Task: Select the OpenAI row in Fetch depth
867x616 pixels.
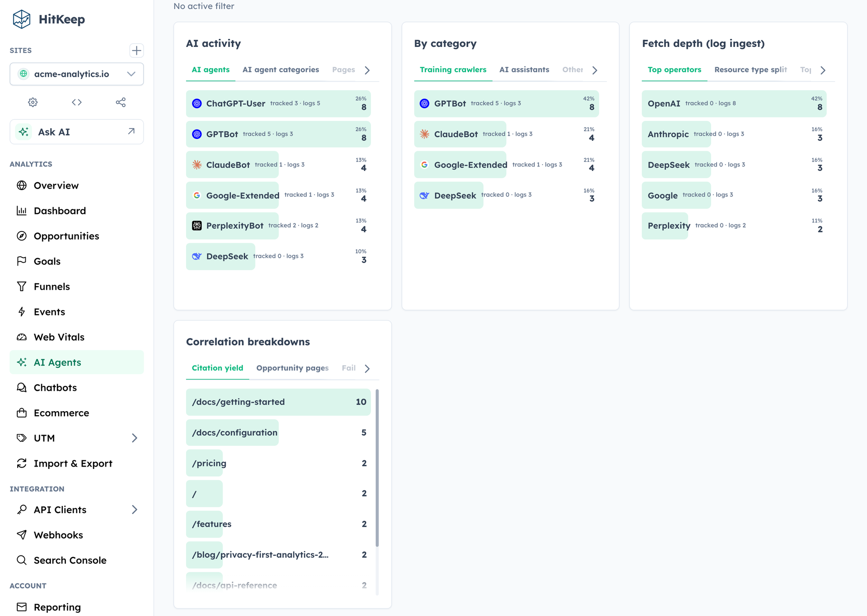Action: coord(734,104)
